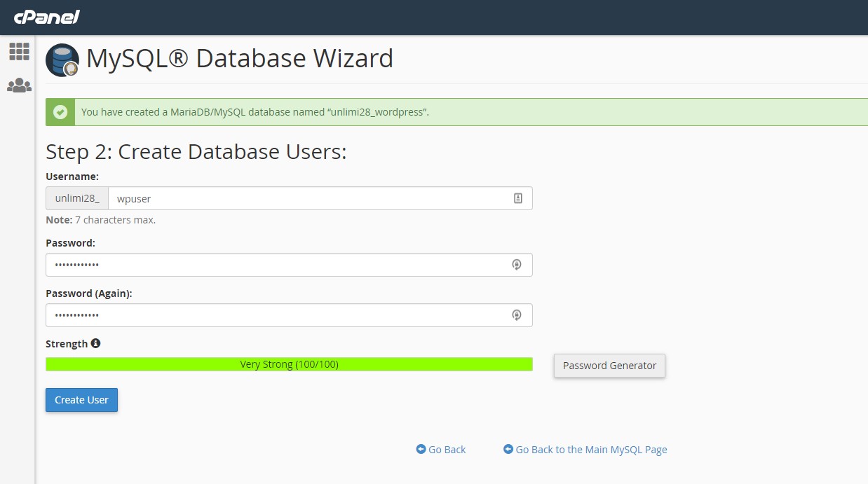Screen dimensions: 868x484
Task: Open the Strength info tooltip icon
Action: 97,343
